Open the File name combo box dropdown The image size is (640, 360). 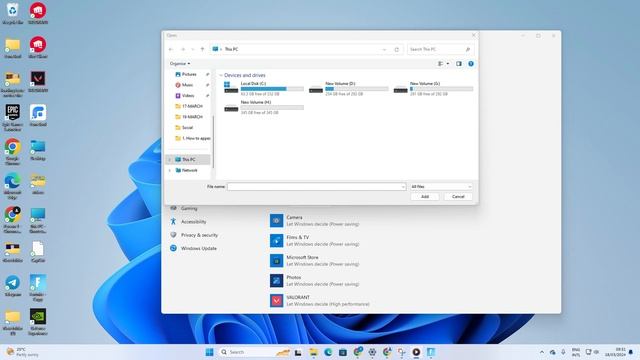403,187
